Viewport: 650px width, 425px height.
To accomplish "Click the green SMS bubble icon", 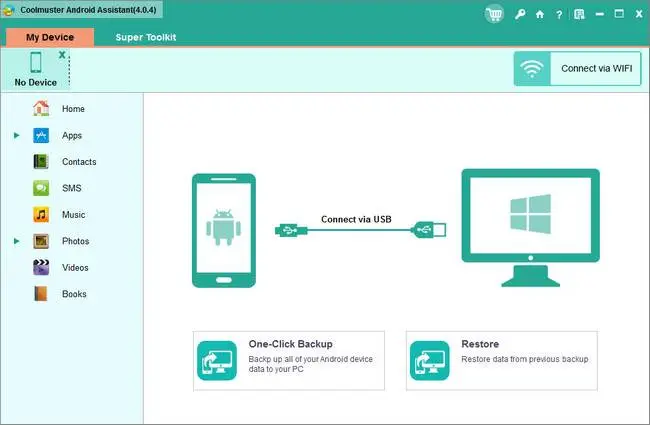I will point(41,188).
